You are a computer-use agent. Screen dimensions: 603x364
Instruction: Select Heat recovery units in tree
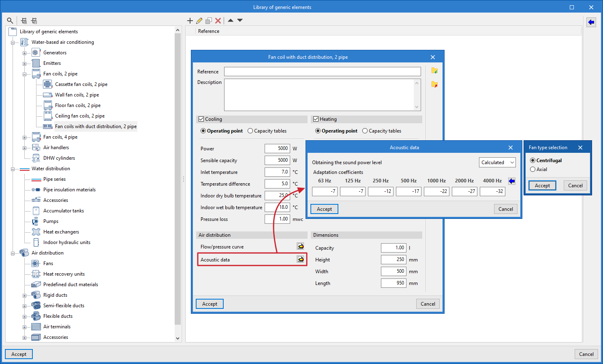coord(64,274)
